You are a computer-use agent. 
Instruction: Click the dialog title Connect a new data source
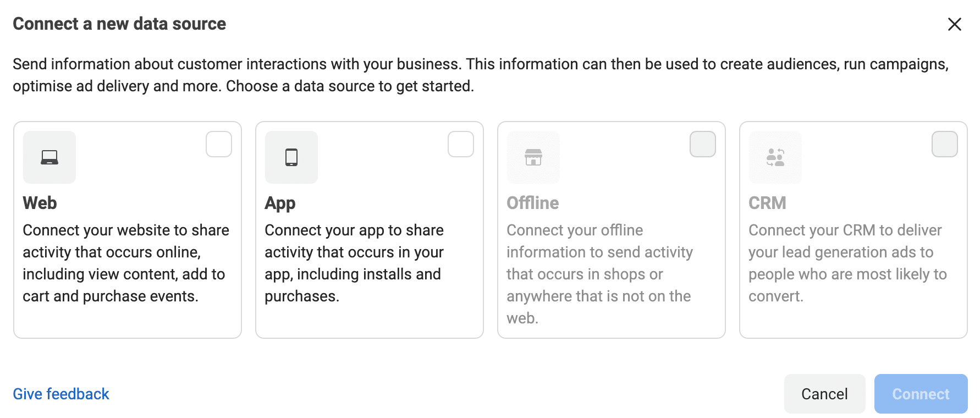point(119,24)
